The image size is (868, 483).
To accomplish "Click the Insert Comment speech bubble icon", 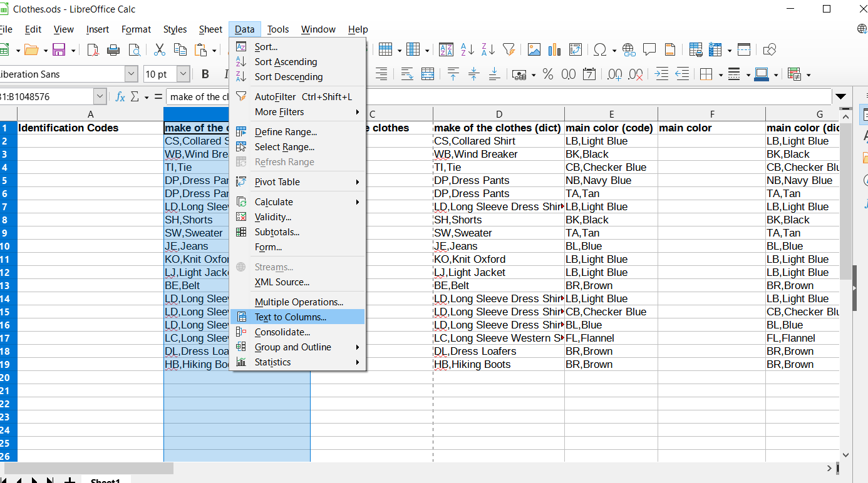I will click(649, 50).
